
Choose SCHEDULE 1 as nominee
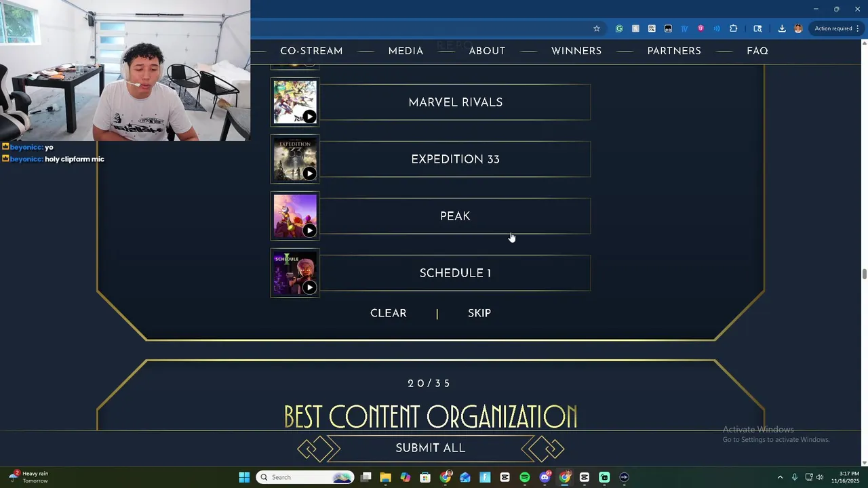coord(455,273)
